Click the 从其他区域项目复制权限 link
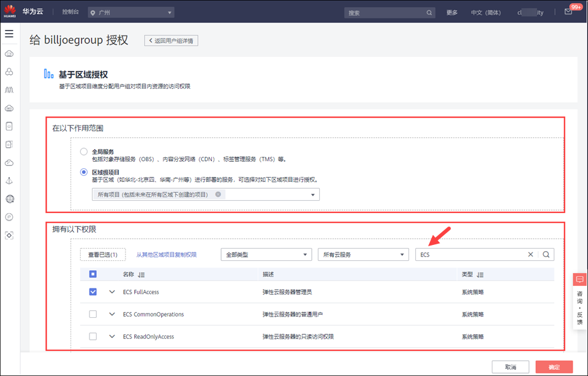Image resolution: width=588 pixels, height=376 pixels. tap(166, 255)
